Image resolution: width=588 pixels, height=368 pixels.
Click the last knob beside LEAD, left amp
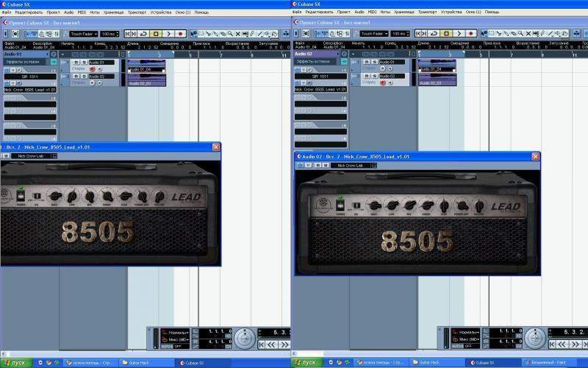coord(159,196)
